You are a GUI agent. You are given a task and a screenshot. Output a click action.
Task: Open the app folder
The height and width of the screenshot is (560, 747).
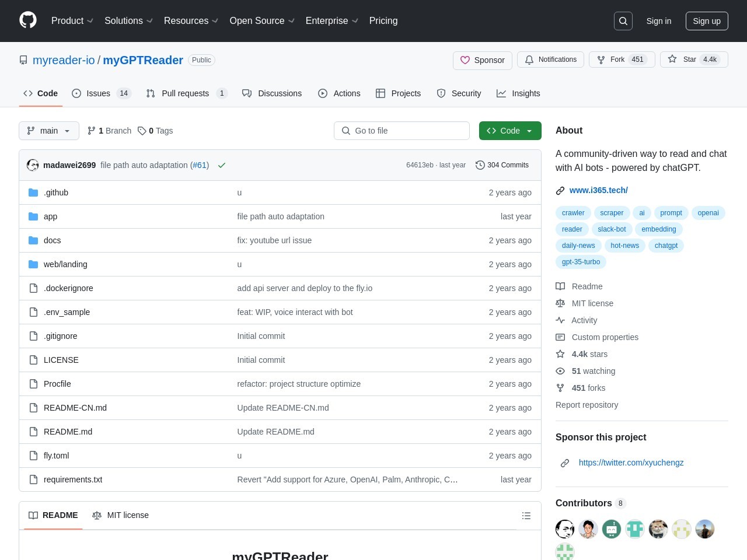pos(51,216)
